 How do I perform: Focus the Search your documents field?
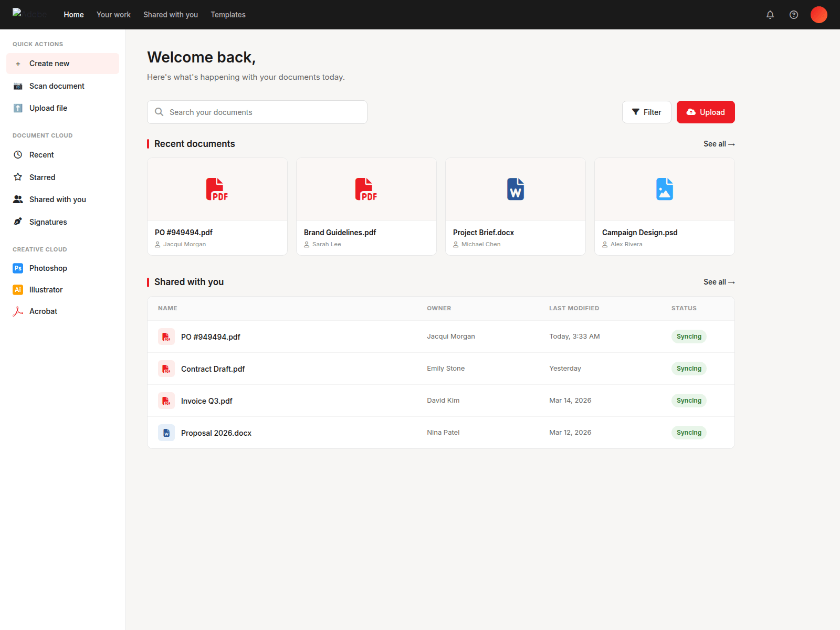tap(257, 112)
